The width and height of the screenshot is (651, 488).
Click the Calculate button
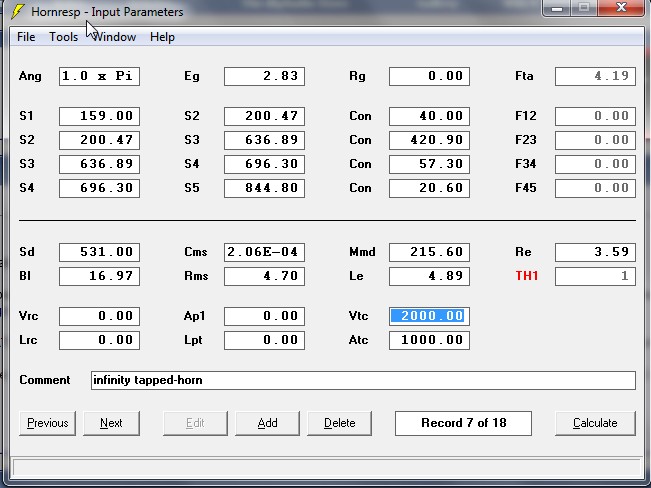click(595, 423)
